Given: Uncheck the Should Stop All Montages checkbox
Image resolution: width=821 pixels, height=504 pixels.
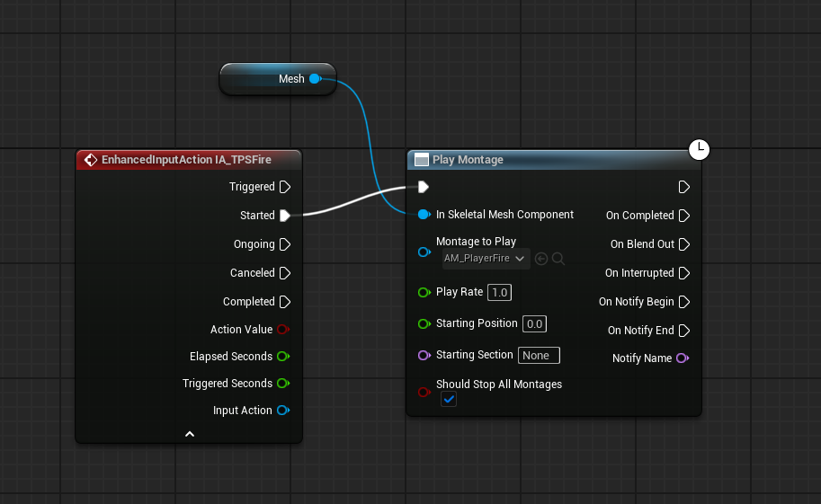Looking at the screenshot, I should pyautogui.click(x=449, y=399).
